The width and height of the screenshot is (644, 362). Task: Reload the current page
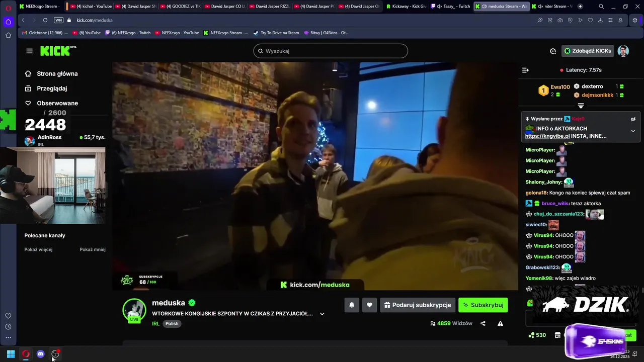(x=45, y=20)
